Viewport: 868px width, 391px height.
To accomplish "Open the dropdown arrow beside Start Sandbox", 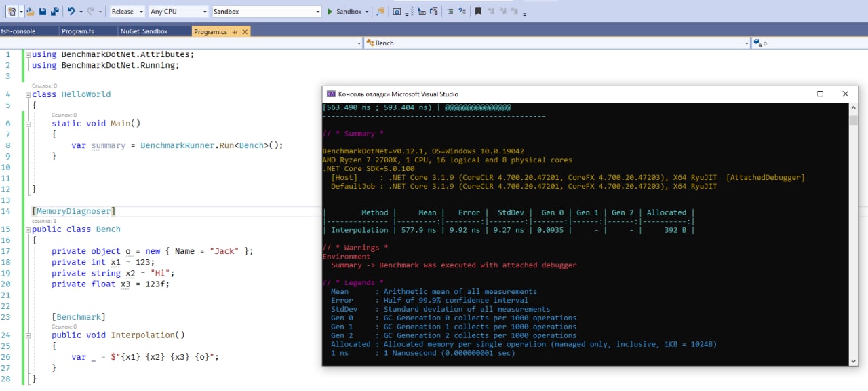I will (367, 12).
